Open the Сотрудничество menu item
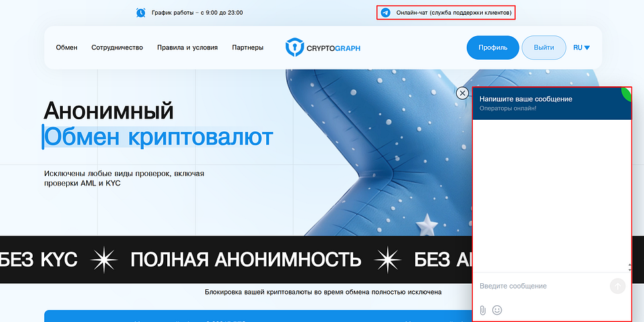The image size is (644, 322). 117,48
